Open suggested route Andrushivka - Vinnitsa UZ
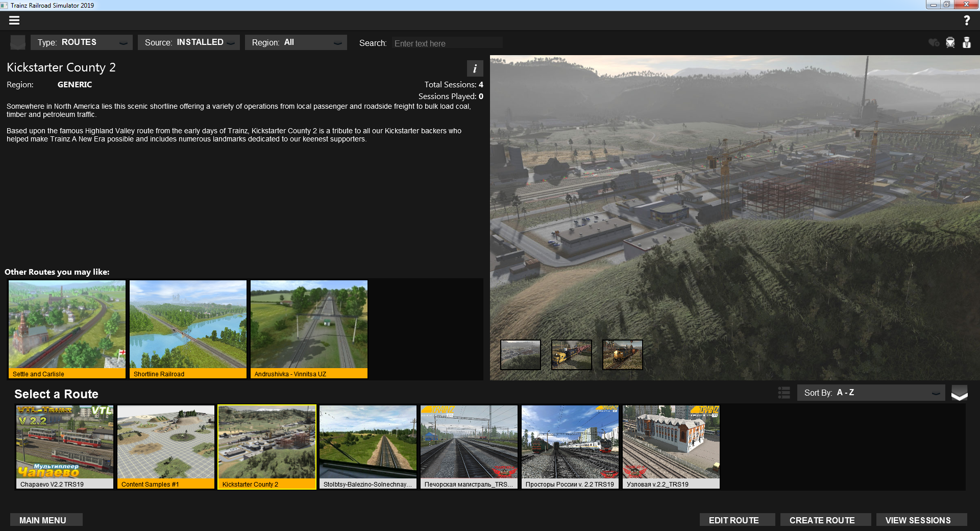The width and height of the screenshot is (980, 531). [309, 329]
